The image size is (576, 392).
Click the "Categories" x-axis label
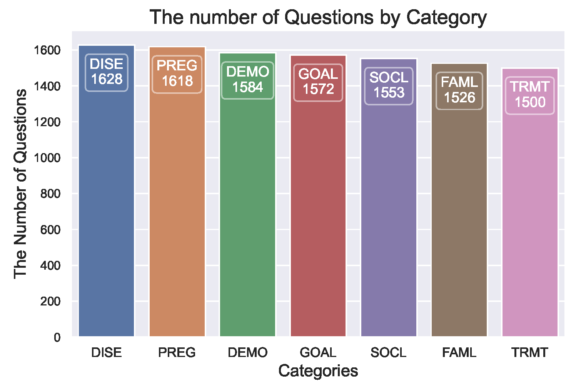pos(318,371)
